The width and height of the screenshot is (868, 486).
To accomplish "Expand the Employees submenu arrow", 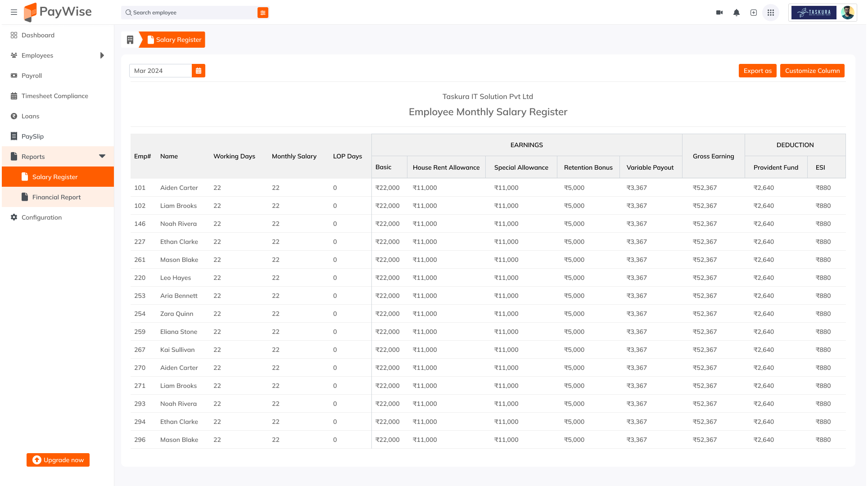I will [102, 55].
